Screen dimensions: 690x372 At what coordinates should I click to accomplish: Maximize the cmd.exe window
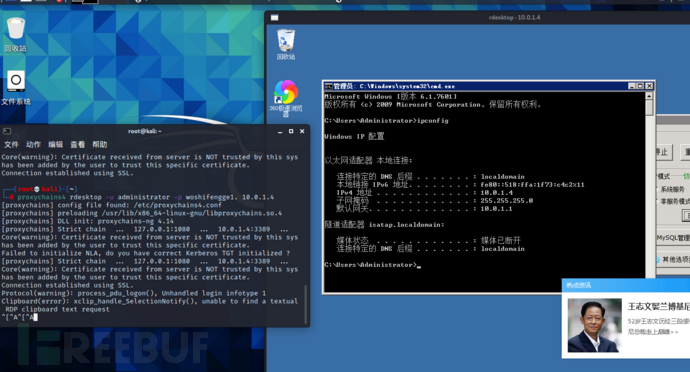[x=640, y=86]
